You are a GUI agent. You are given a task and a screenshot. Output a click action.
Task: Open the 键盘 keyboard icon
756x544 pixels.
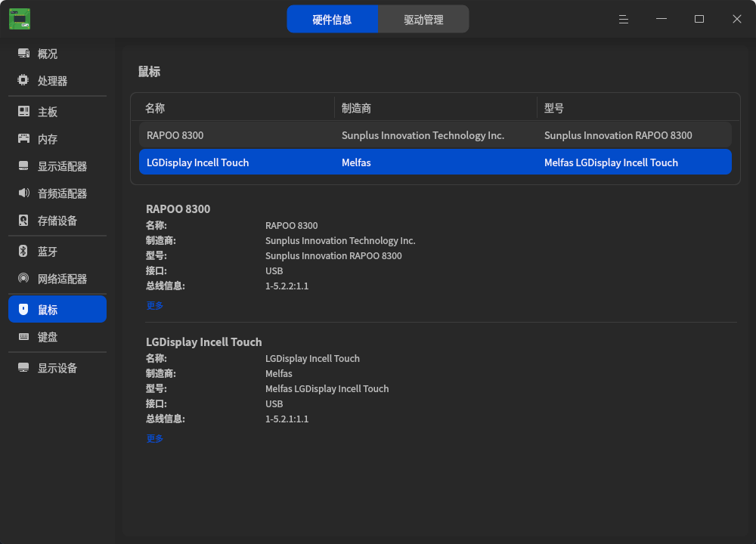click(x=23, y=337)
